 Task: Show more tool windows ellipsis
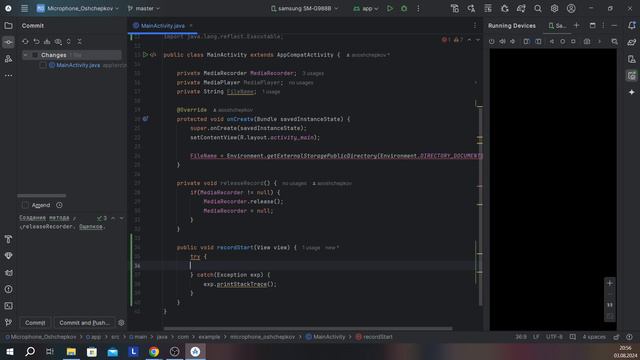pos(8,75)
